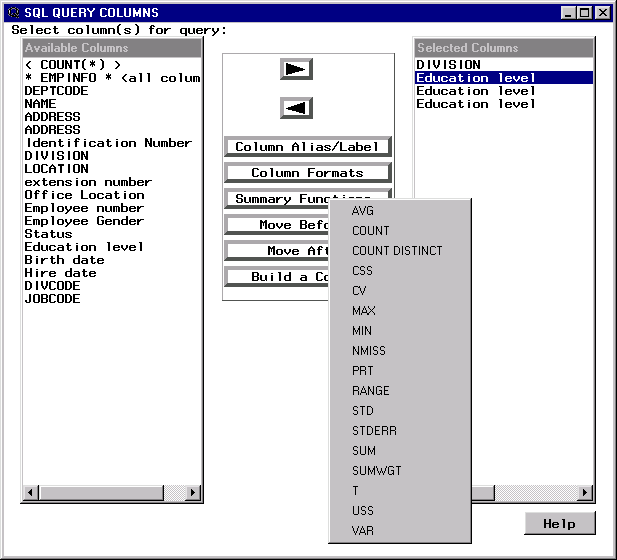
Task: Pick the SUM function in popup menu
Action: pos(364,451)
